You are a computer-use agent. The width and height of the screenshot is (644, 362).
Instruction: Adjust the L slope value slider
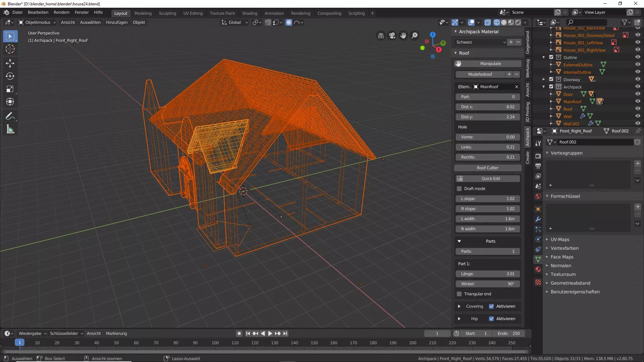point(487,199)
